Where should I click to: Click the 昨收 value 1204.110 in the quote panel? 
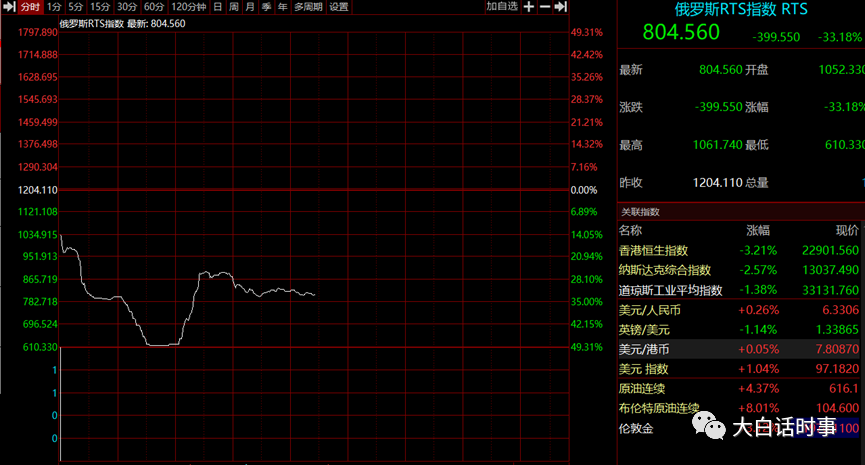(x=718, y=183)
